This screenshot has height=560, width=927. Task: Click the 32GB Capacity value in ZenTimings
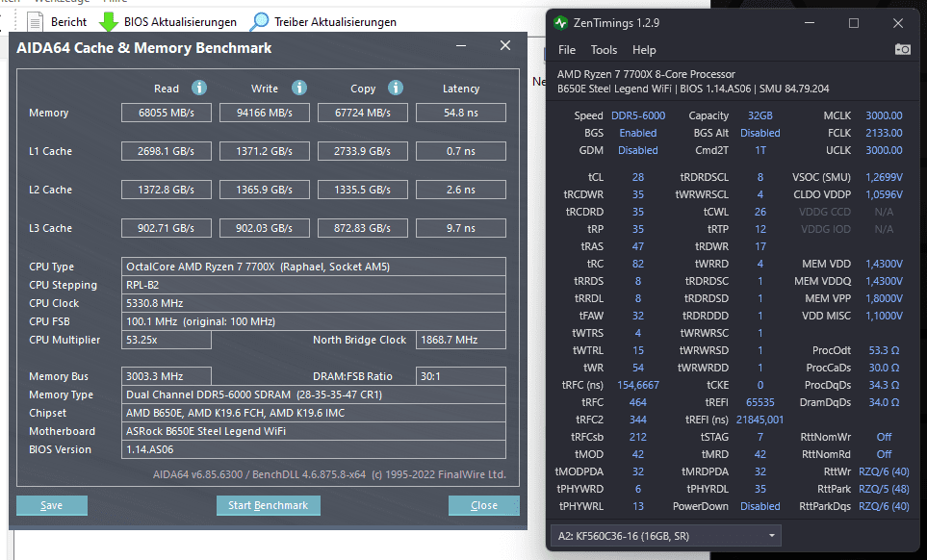click(x=760, y=115)
